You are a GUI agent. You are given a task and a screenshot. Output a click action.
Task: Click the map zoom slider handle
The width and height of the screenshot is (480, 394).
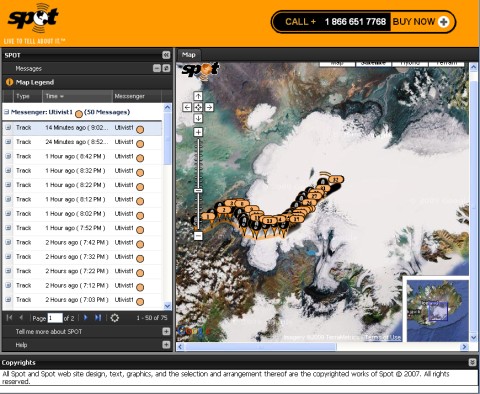[x=198, y=191]
